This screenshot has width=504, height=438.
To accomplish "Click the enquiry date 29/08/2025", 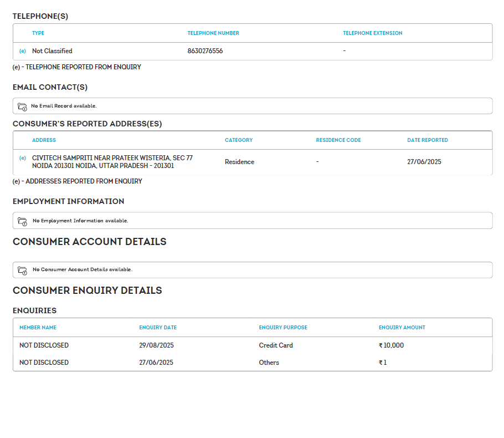I will click(157, 345).
